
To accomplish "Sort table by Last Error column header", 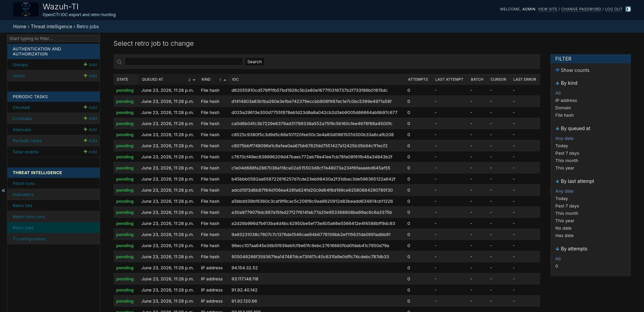I will tap(525, 79).
